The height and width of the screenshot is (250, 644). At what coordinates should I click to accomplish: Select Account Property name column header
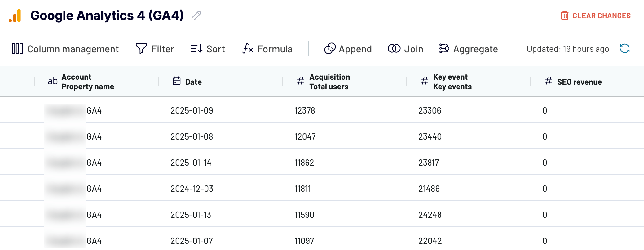[x=88, y=82]
